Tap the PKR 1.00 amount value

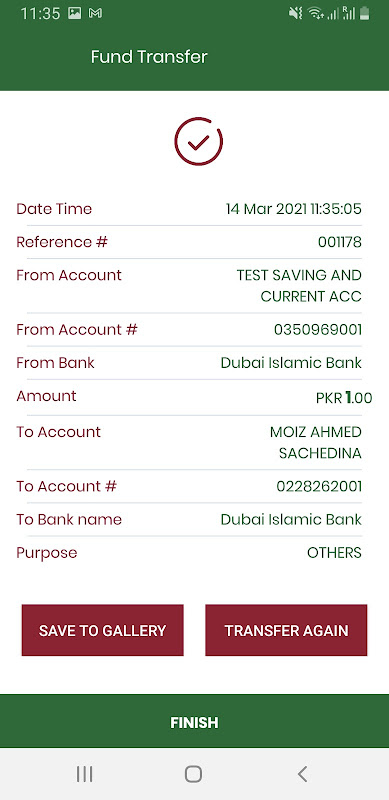point(344,397)
